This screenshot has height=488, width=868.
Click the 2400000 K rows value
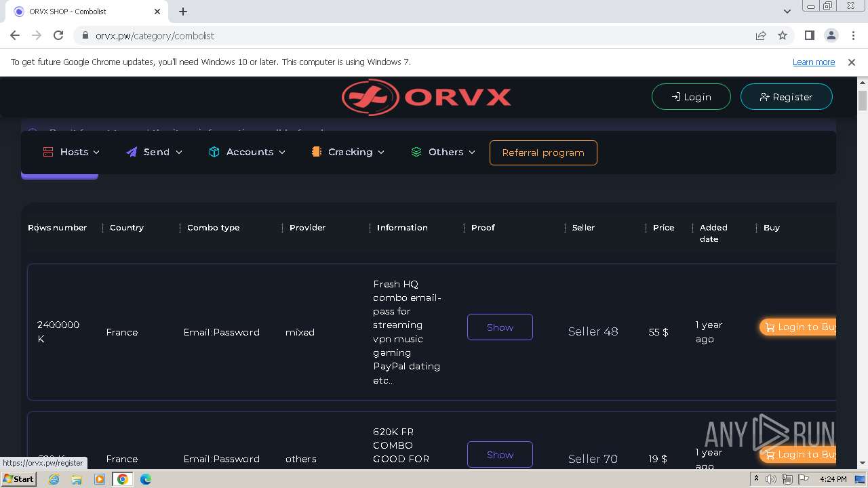click(x=58, y=331)
